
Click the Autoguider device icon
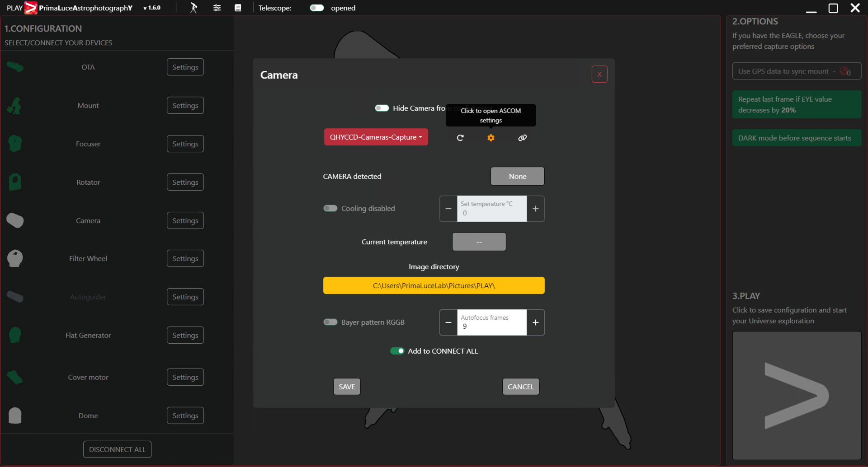click(15, 297)
